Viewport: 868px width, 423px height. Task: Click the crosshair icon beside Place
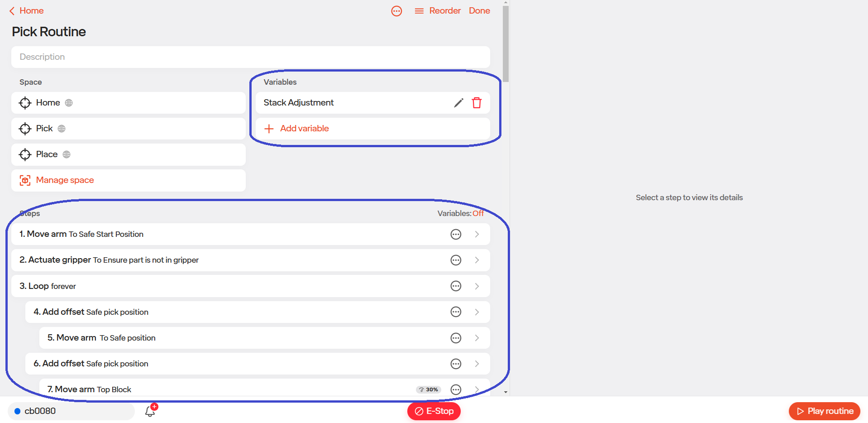coord(25,154)
